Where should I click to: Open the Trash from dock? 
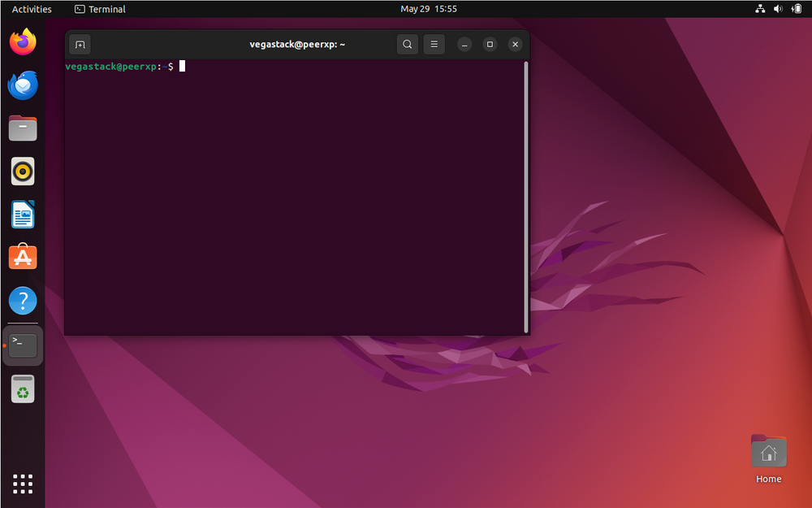23,389
